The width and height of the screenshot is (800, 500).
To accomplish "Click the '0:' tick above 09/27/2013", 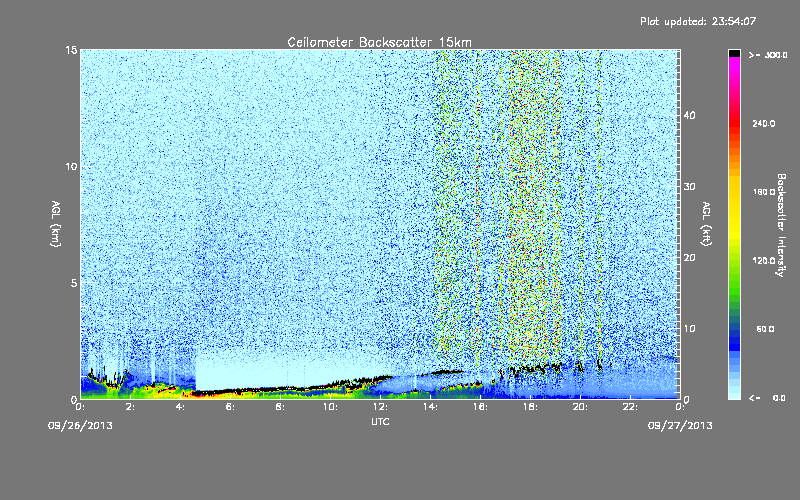I will click(680, 407).
